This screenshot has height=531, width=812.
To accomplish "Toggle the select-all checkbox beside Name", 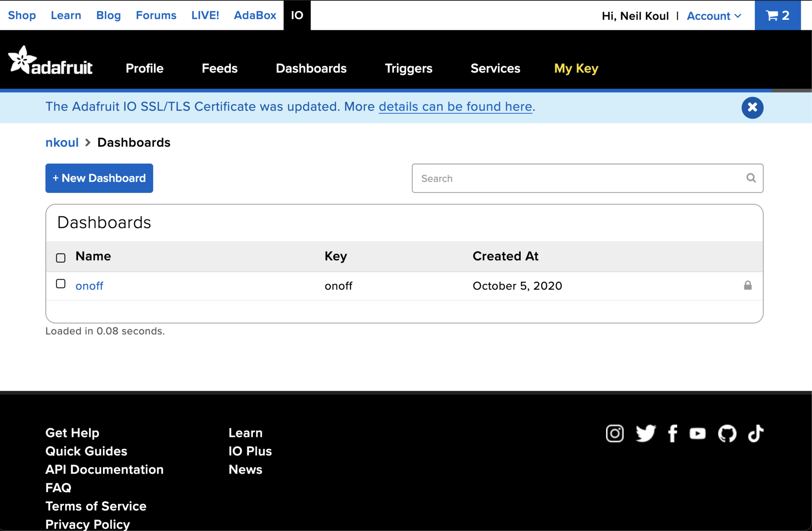I will [x=61, y=258].
